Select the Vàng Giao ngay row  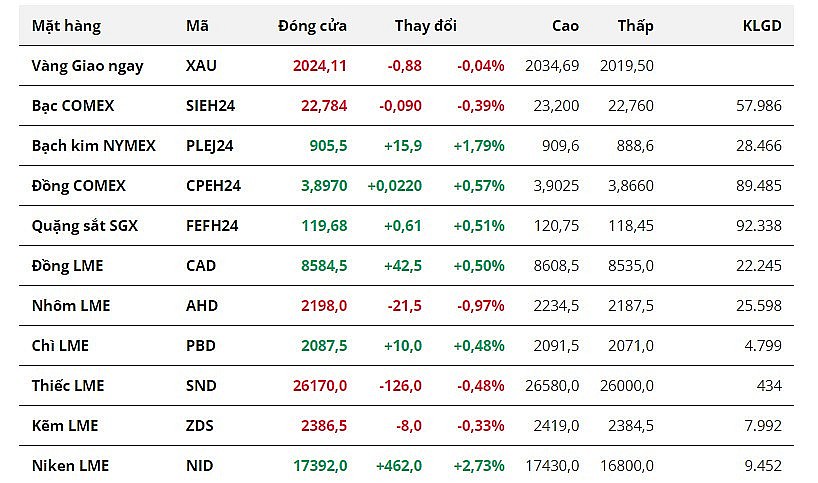tap(87, 66)
